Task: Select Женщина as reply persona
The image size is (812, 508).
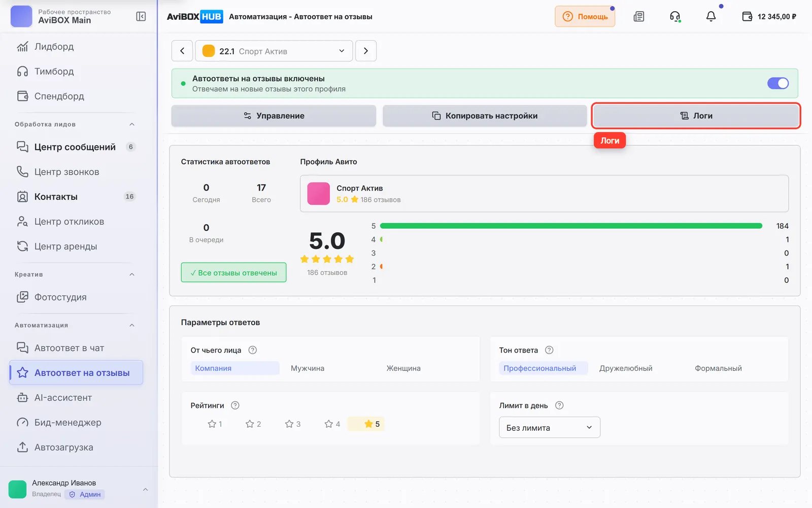Action: pos(403,368)
